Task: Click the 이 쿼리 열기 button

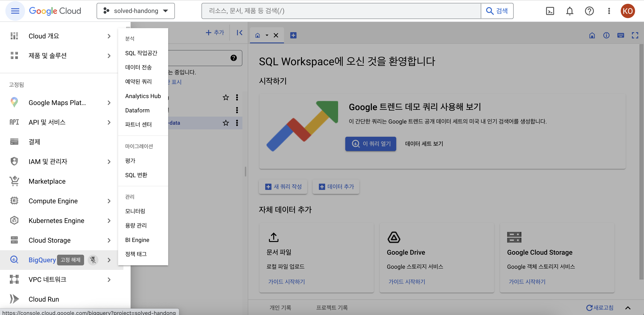Action: pos(371,144)
